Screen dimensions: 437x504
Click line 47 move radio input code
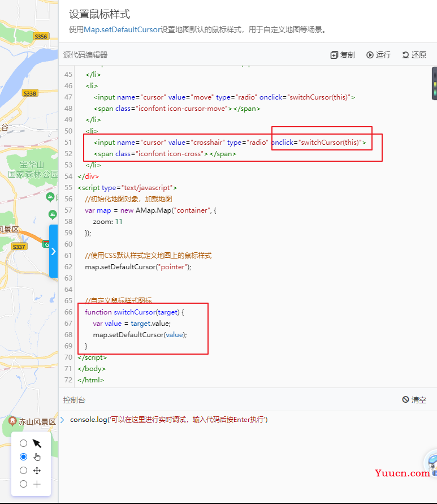tap(224, 97)
